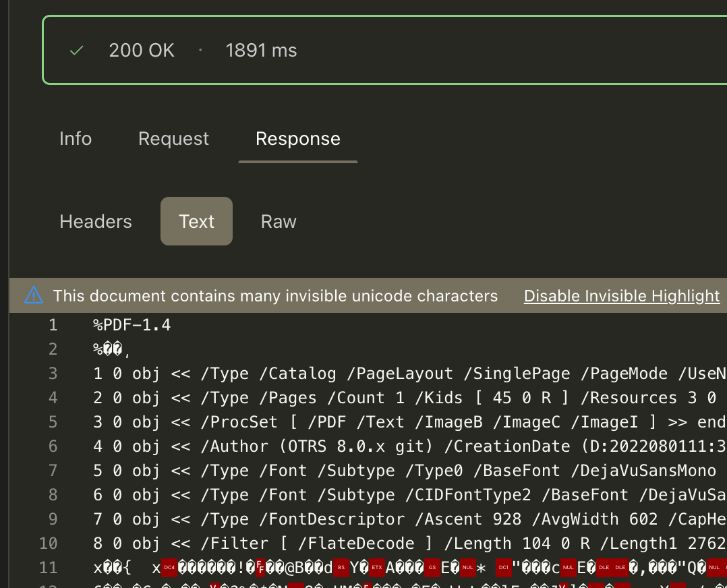This screenshot has width=727, height=588.
Task: Open the Raw response view
Action: coord(278,221)
